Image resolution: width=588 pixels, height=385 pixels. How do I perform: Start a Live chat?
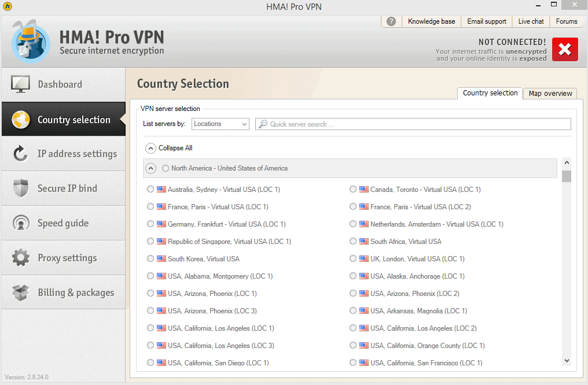[x=531, y=21]
